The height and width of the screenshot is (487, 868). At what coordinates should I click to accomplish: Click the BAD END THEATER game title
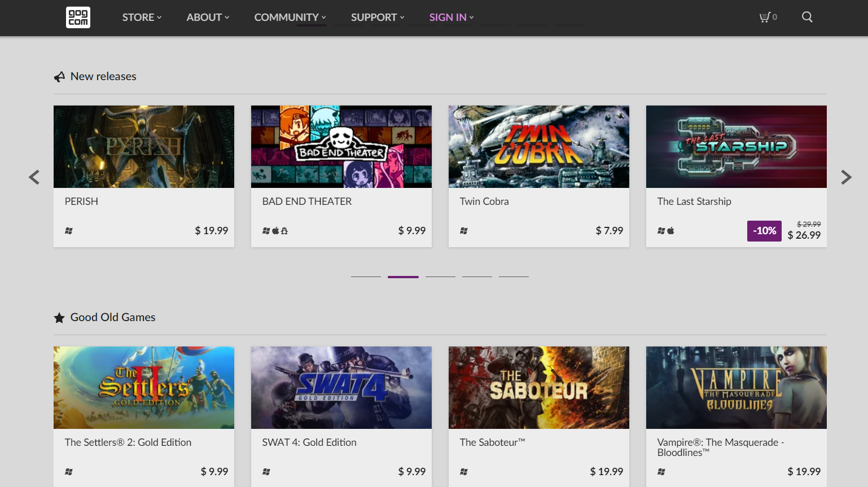pos(307,201)
